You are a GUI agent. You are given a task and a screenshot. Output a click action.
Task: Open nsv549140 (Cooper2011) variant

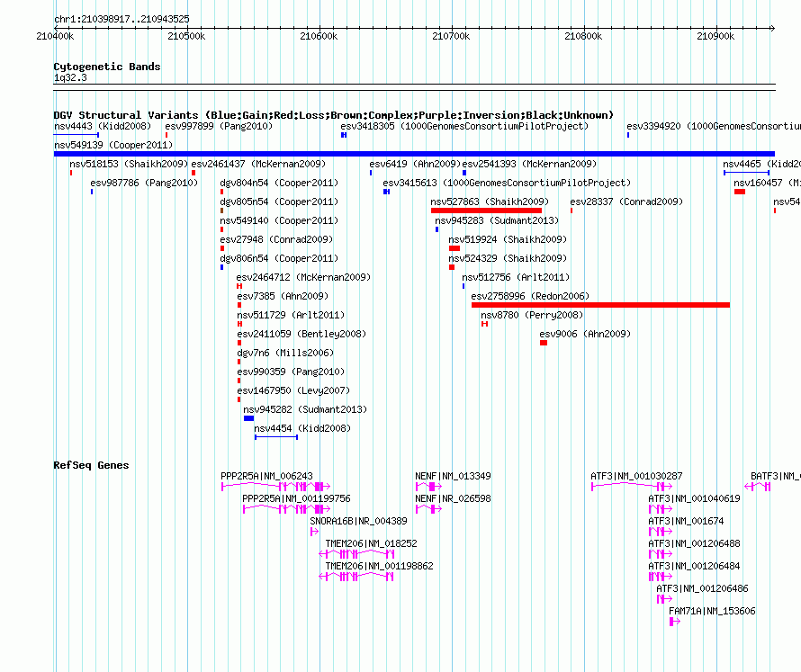279,220
